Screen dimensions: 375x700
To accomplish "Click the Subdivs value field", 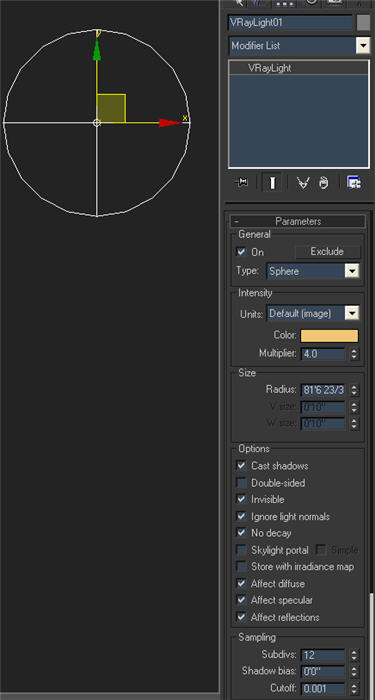I will tap(322, 655).
